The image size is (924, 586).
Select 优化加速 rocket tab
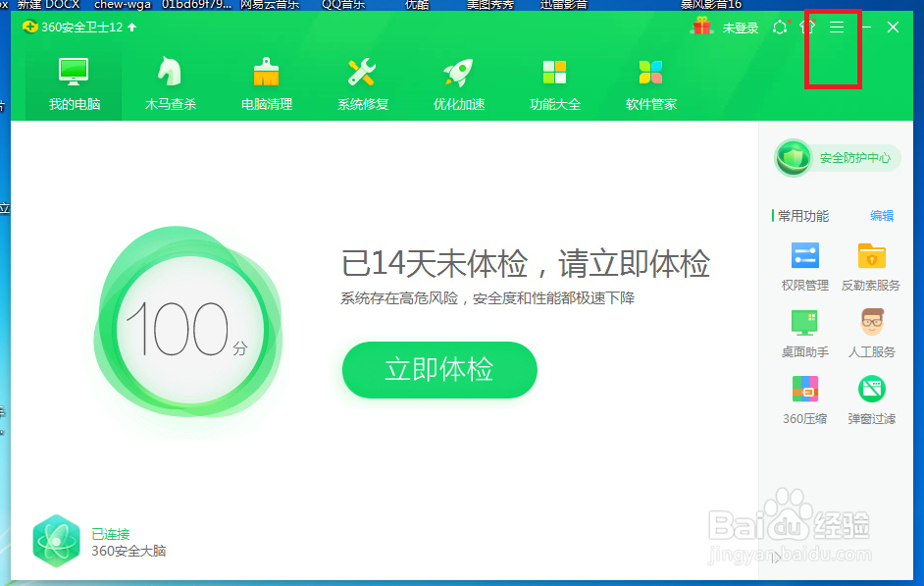[458, 84]
